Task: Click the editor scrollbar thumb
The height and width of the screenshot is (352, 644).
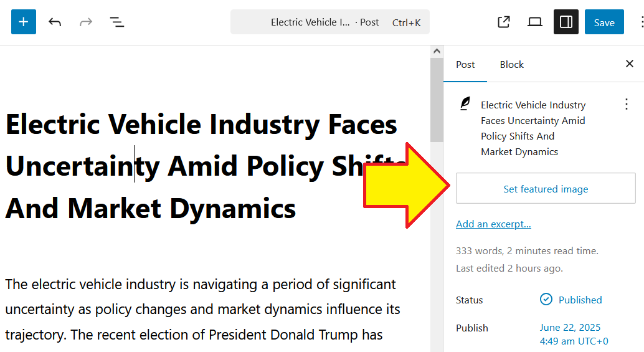Action: click(x=437, y=100)
